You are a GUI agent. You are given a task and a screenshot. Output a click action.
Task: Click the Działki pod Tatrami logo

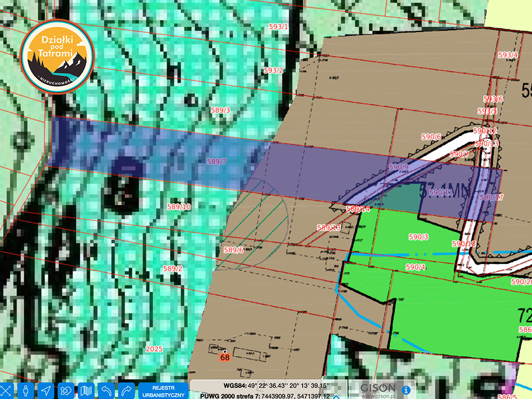pos(57,55)
